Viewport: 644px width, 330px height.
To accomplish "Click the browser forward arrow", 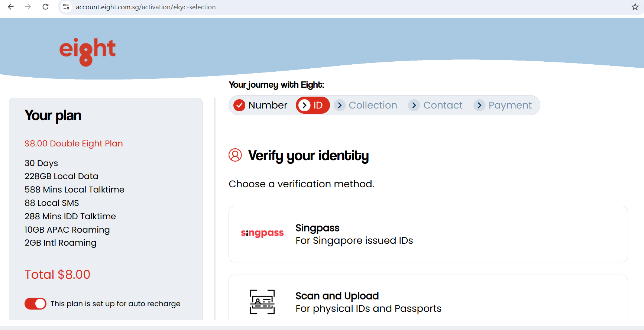I will (x=28, y=7).
